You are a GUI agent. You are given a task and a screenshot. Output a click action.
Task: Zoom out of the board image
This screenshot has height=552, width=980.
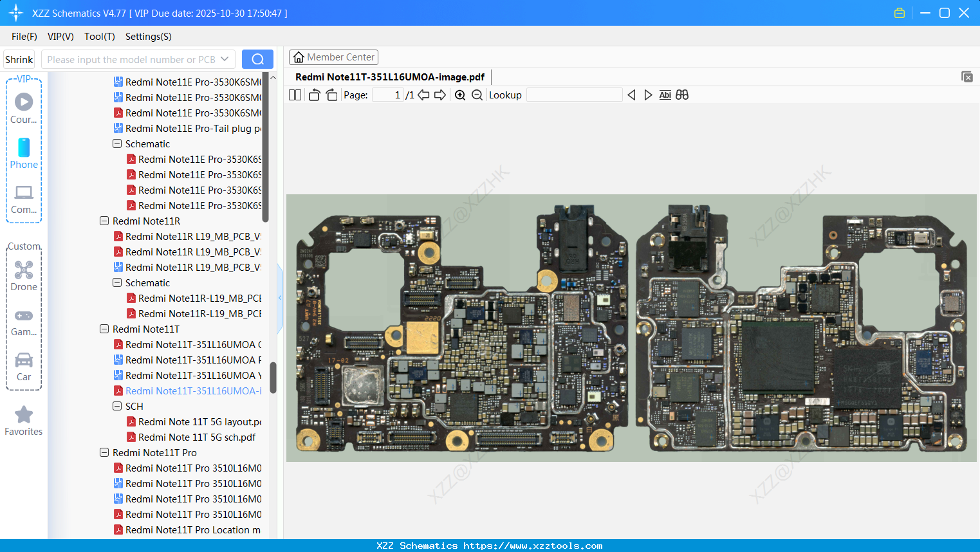click(477, 95)
